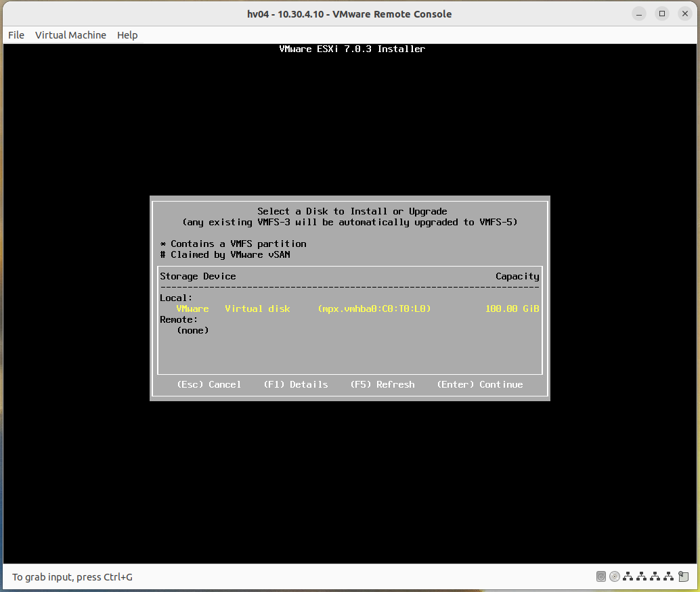The width and height of the screenshot is (700, 592).
Task: Open the Virtual Machine menu
Action: (70, 35)
